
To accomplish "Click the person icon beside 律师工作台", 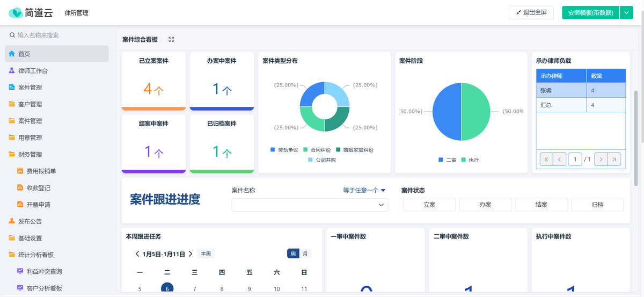I will [12, 70].
